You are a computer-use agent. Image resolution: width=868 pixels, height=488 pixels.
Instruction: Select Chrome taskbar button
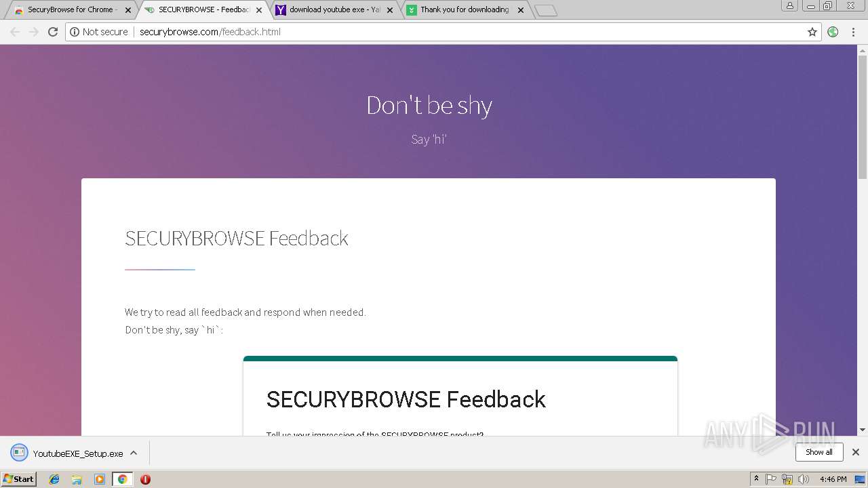[x=122, y=479]
